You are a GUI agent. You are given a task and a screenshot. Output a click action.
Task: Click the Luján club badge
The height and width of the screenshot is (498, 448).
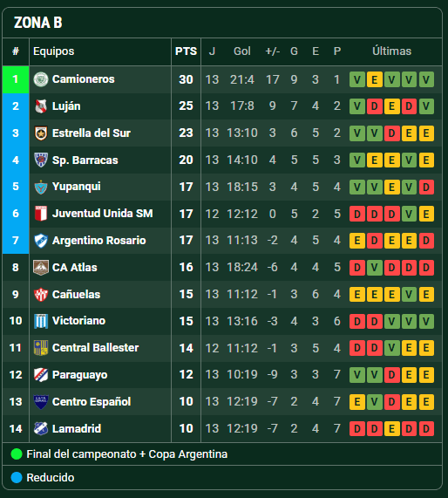tap(41, 106)
